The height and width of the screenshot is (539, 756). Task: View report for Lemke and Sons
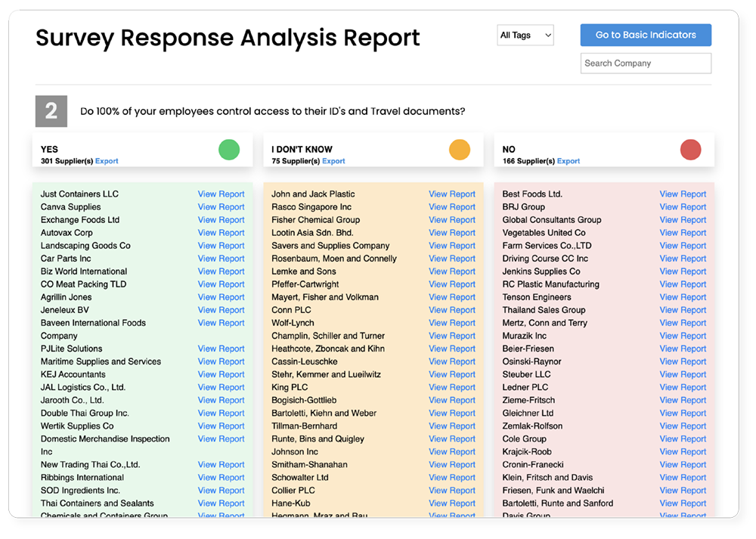452,271
